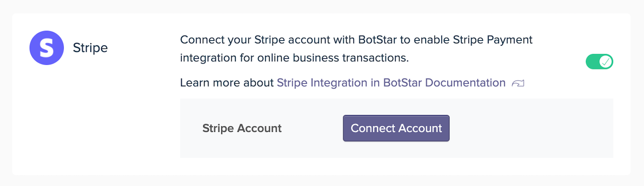
Task: Click empty area of gray Stripe Account panel
Action: pyautogui.click(x=530, y=128)
